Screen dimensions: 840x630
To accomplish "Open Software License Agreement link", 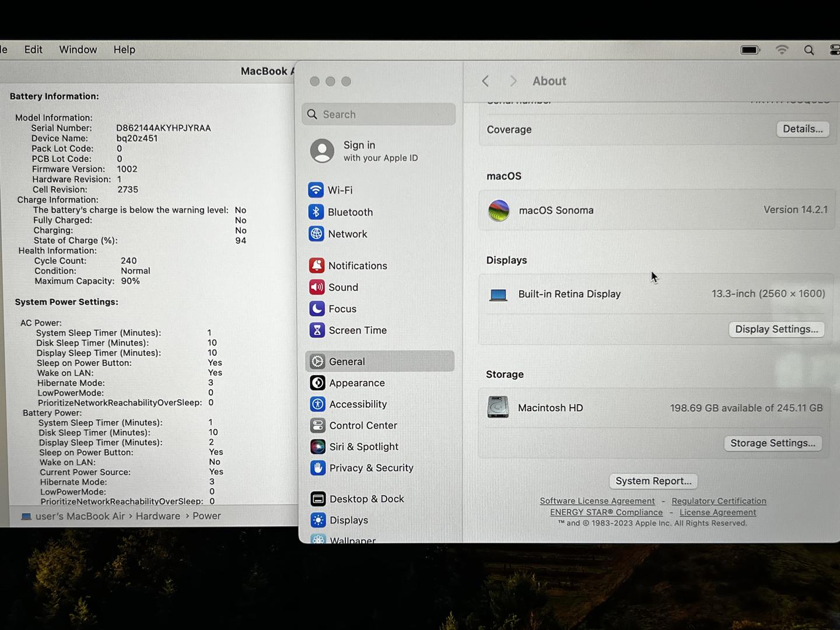I will (597, 501).
